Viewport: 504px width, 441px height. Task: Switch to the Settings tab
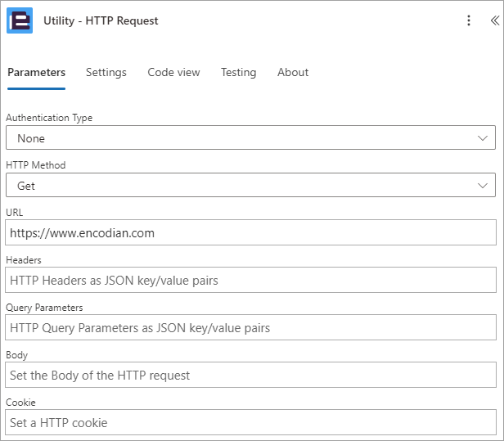point(106,72)
